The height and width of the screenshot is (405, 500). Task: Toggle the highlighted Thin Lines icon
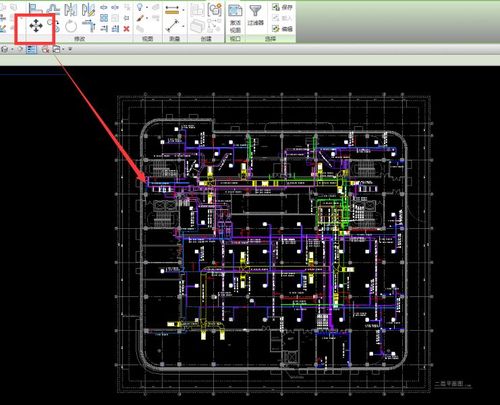(x=31, y=49)
